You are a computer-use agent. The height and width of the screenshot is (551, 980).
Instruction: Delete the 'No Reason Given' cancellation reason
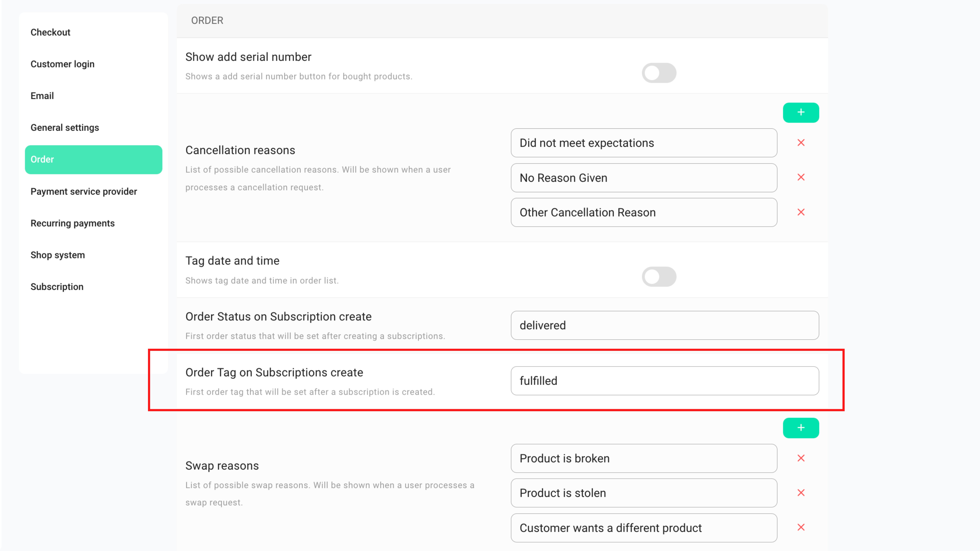801,177
